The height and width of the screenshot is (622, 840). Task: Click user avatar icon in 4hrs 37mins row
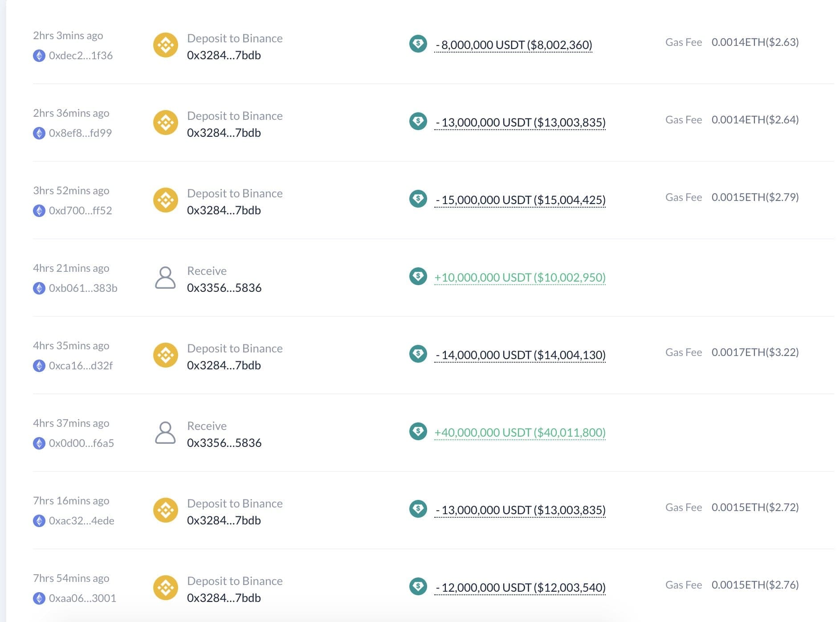(165, 433)
